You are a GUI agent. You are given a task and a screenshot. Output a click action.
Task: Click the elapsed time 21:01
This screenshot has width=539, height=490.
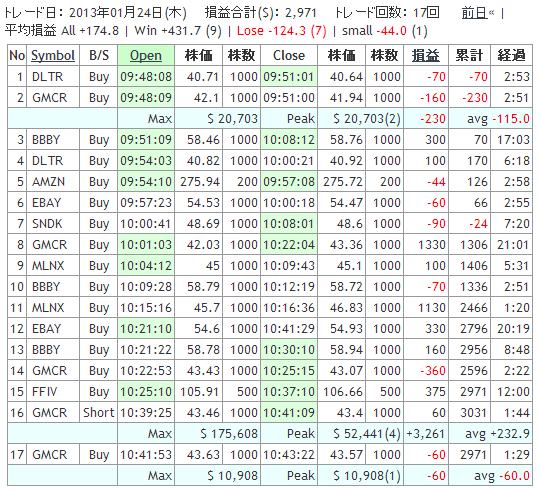(513, 244)
